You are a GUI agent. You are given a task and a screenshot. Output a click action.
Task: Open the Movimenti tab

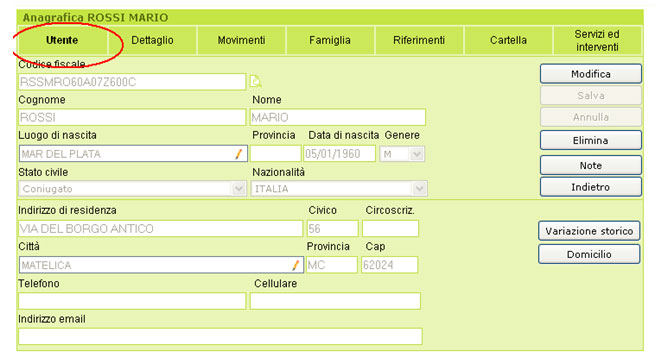point(241,40)
